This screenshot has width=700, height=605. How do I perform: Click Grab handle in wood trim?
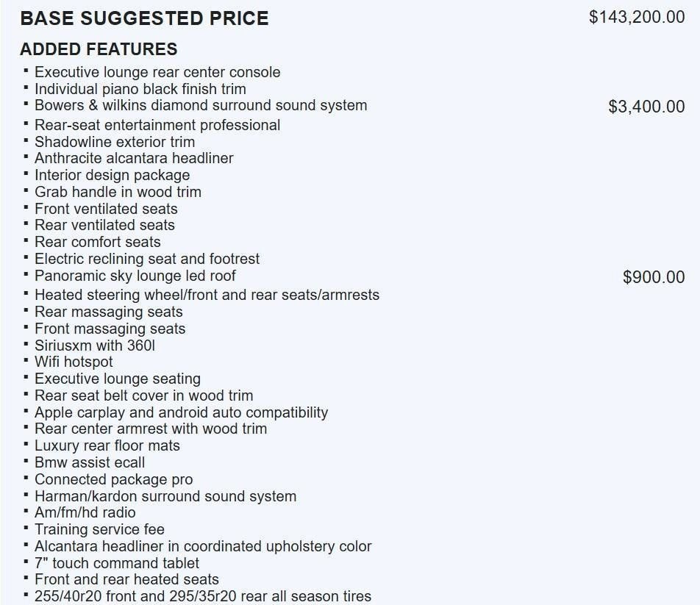(118, 192)
